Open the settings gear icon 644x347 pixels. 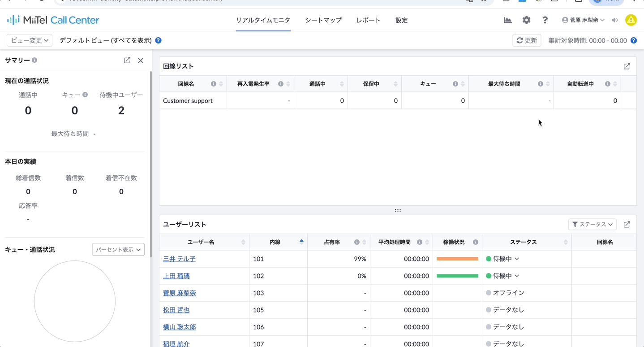coord(526,20)
